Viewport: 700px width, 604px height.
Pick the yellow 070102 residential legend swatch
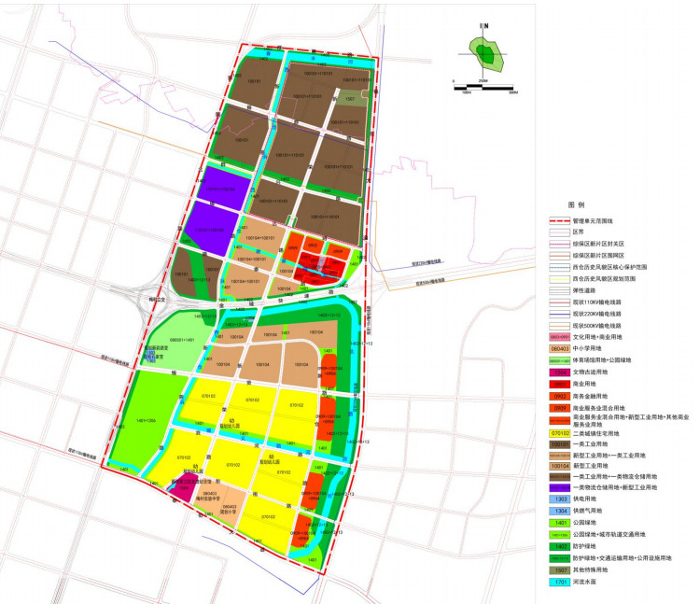pyautogui.click(x=558, y=430)
